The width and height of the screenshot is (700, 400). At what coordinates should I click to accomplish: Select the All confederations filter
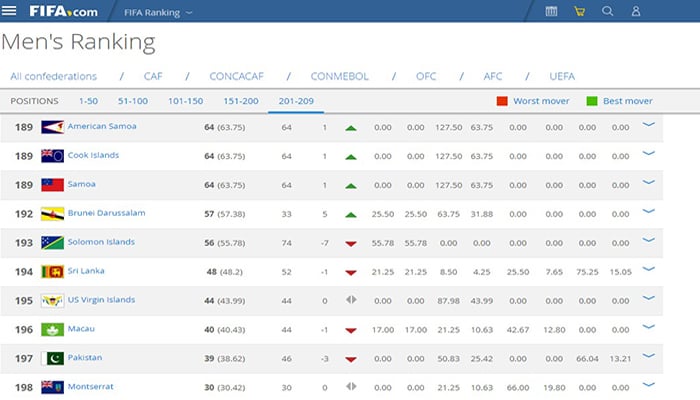point(54,76)
